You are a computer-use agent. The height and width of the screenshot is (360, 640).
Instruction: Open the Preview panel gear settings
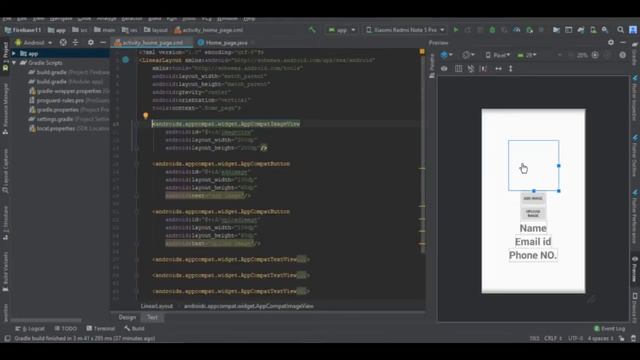coord(611,42)
